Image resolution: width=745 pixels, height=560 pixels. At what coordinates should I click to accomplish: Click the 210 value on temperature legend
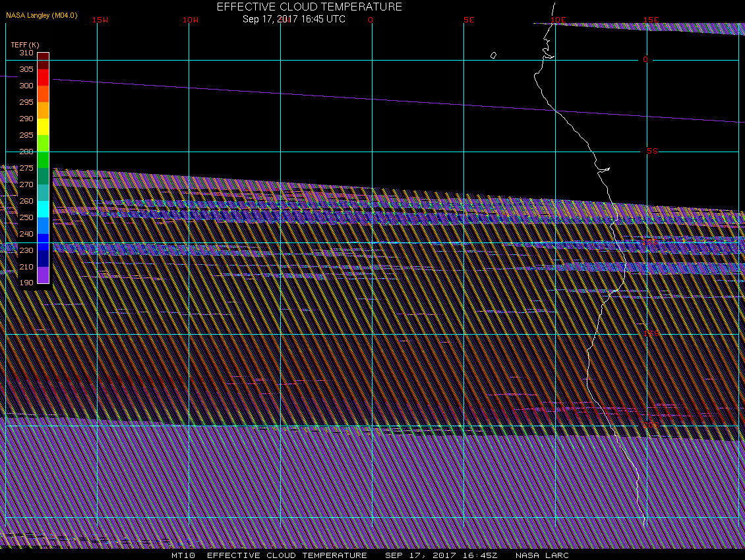point(26,267)
